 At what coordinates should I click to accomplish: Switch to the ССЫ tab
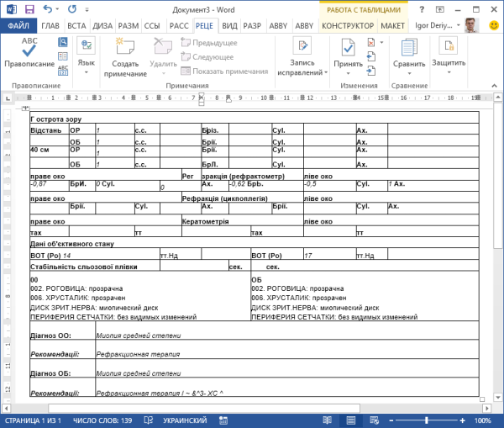tap(152, 26)
